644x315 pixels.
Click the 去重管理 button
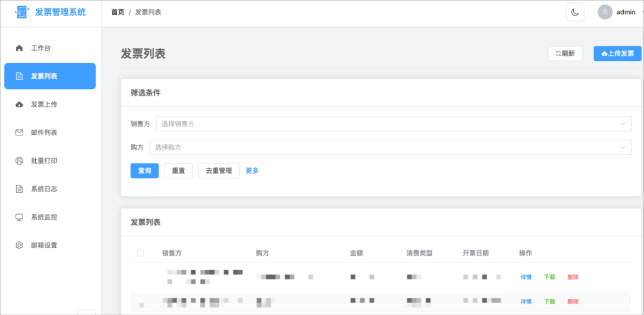coord(219,171)
